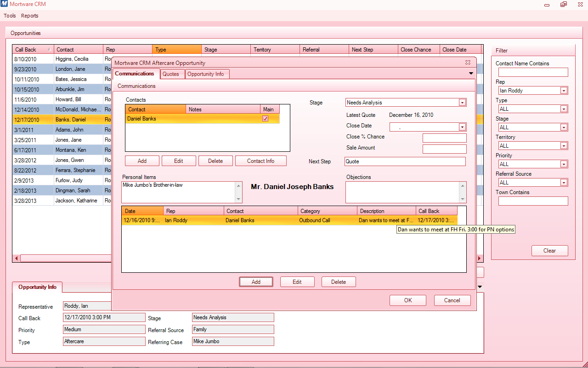Click the Sale Amount field
Image resolution: width=588 pixels, height=368 pixels.
click(x=445, y=149)
